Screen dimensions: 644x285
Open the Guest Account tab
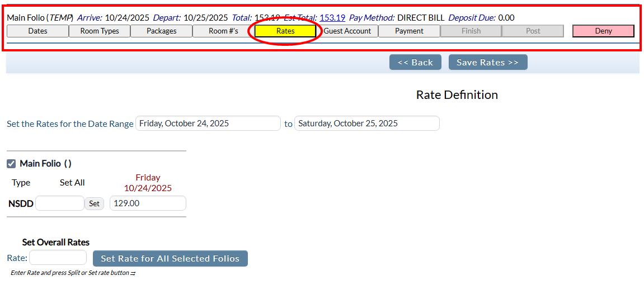click(x=347, y=31)
